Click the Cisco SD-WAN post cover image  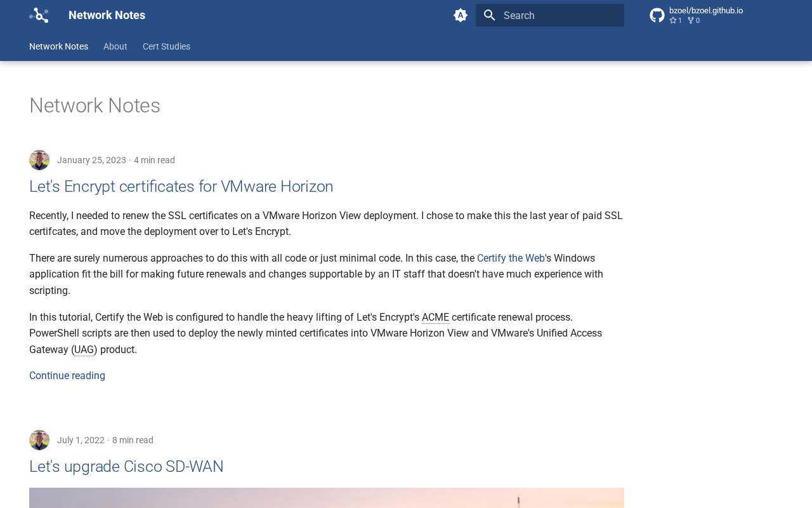[327, 498]
